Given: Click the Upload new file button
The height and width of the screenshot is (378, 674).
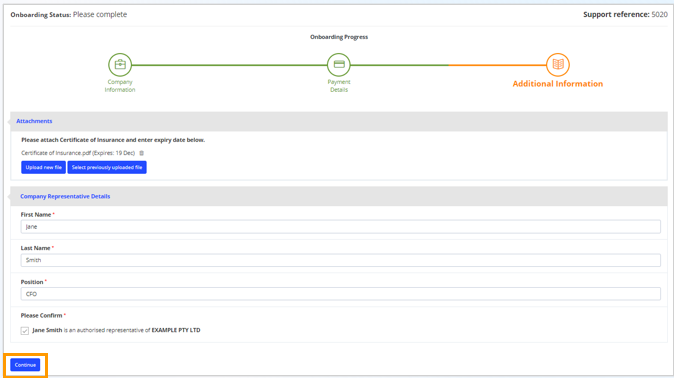Looking at the screenshot, I should pyautogui.click(x=43, y=167).
